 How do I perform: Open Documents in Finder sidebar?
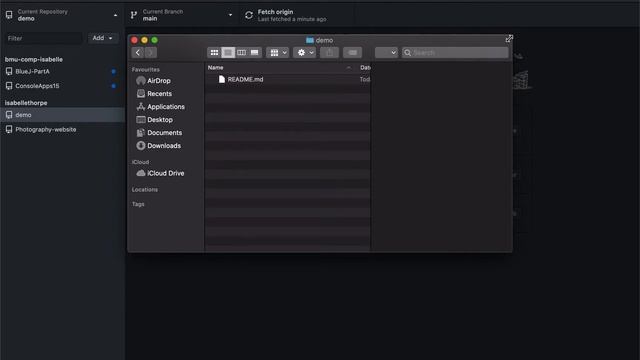point(164,133)
